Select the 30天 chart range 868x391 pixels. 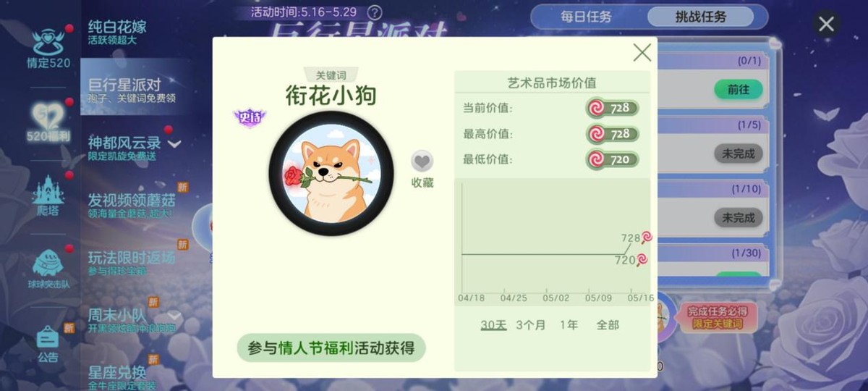493,325
